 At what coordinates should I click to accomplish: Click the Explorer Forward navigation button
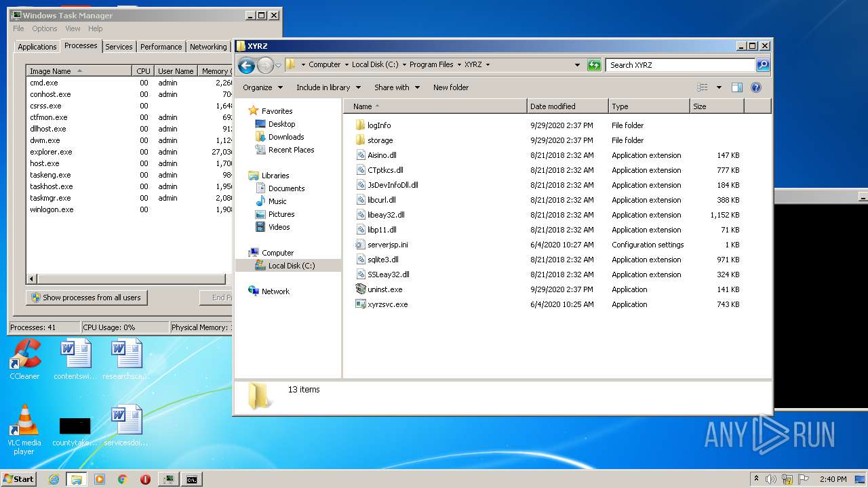[x=265, y=65]
